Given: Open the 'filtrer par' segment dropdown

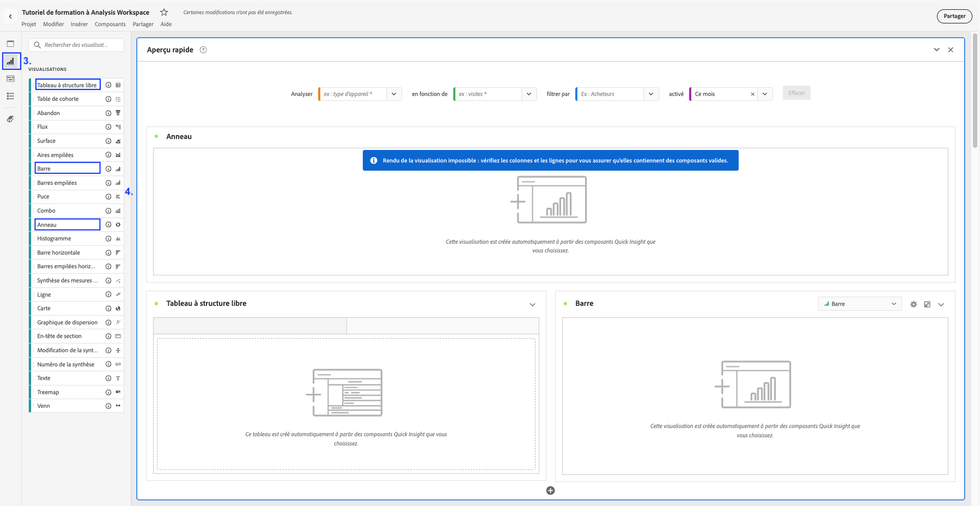Looking at the screenshot, I should (x=650, y=94).
